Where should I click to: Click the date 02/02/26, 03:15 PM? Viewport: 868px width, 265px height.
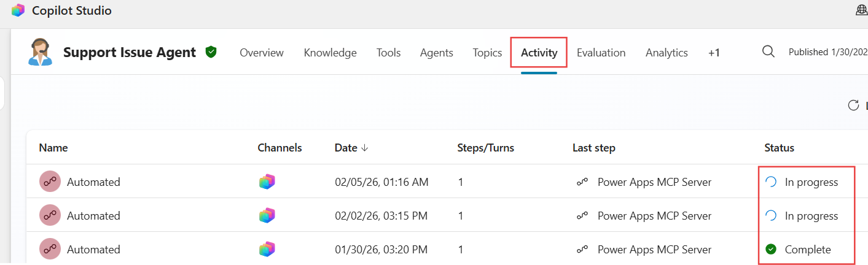381,215
